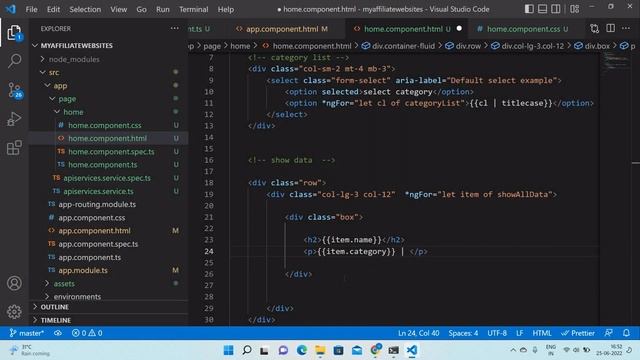Open the File menu
640x360 pixels.
[31, 9]
